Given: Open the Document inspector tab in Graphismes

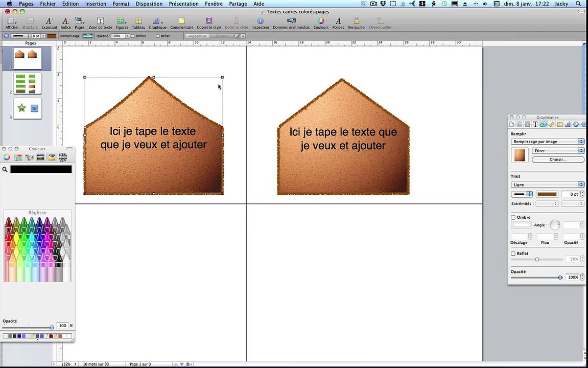Looking at the screenshot, I should point(511,125).
